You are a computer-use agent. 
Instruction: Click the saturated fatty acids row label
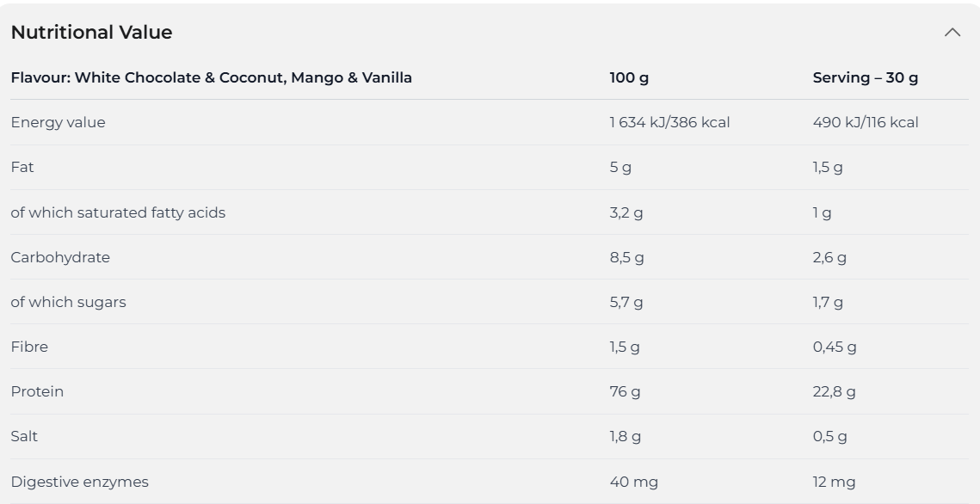tap(118, 213)
